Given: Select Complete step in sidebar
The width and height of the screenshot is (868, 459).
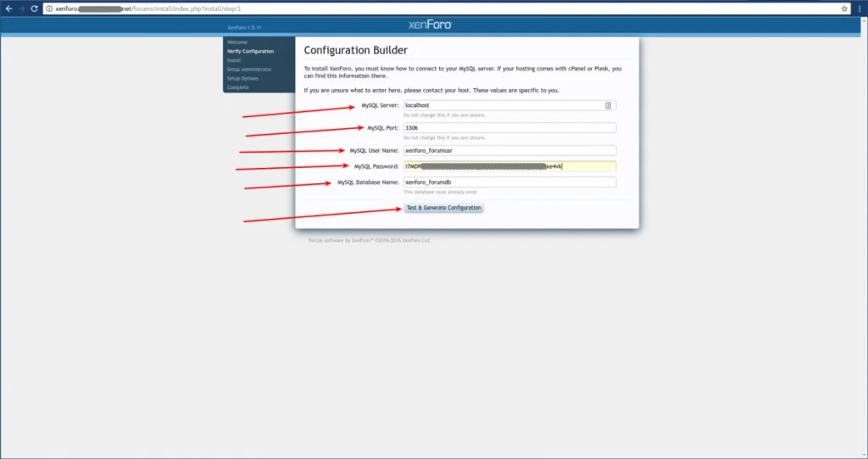Looking at the screenshot, I should [x=237, y=87].
